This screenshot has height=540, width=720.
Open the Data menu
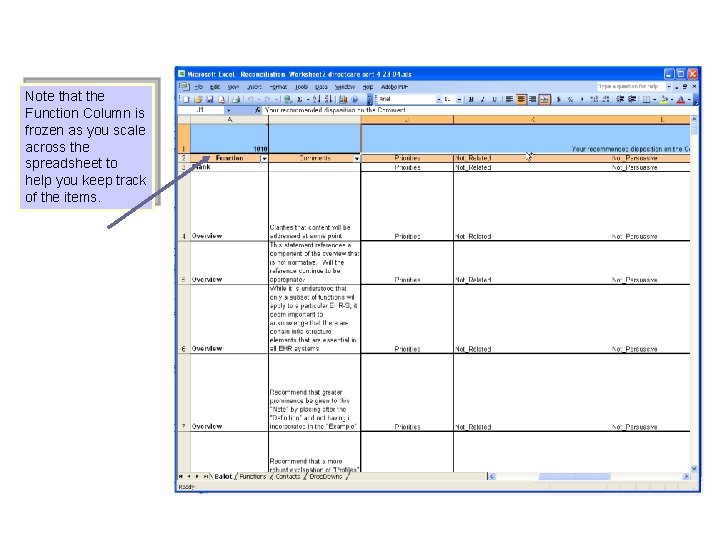pyautogui.click(x=321, y=87)
